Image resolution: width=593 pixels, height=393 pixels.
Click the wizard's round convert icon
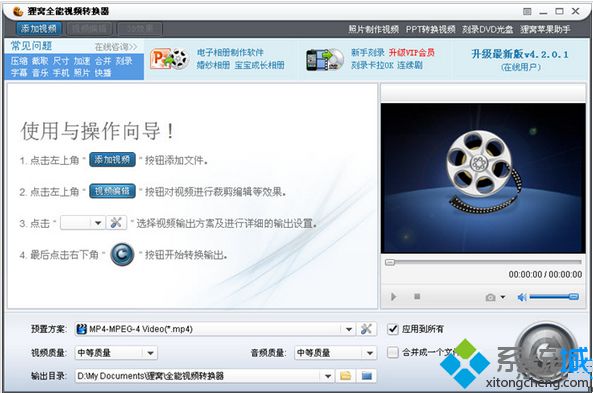point(122,254)
